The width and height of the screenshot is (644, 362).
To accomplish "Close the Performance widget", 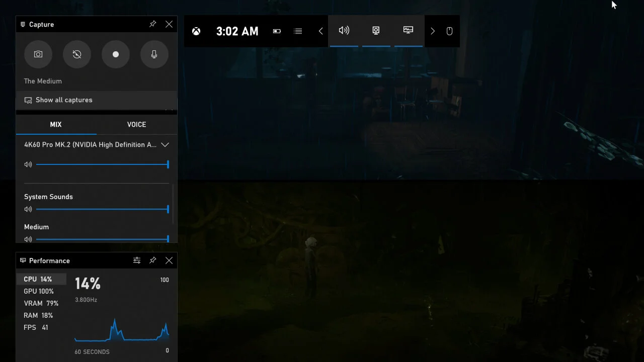I will click(x=169, y=260).
